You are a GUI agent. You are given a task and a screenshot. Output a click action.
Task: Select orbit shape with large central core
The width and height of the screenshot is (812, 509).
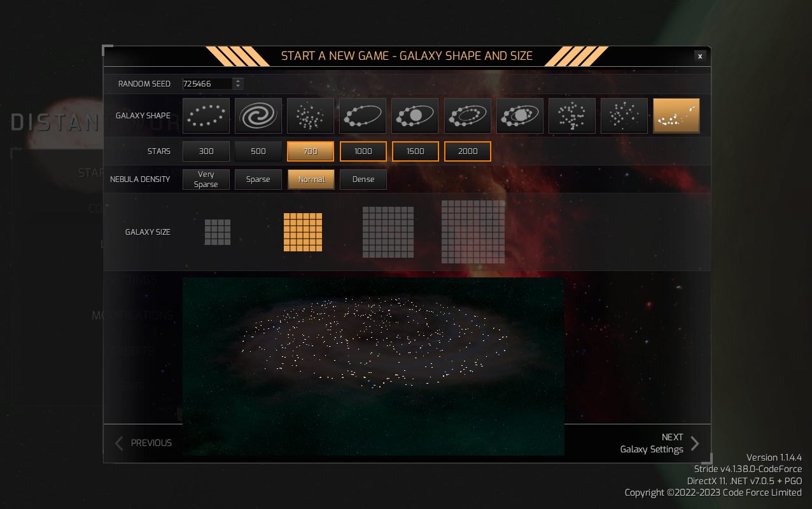tap(415, 115)
